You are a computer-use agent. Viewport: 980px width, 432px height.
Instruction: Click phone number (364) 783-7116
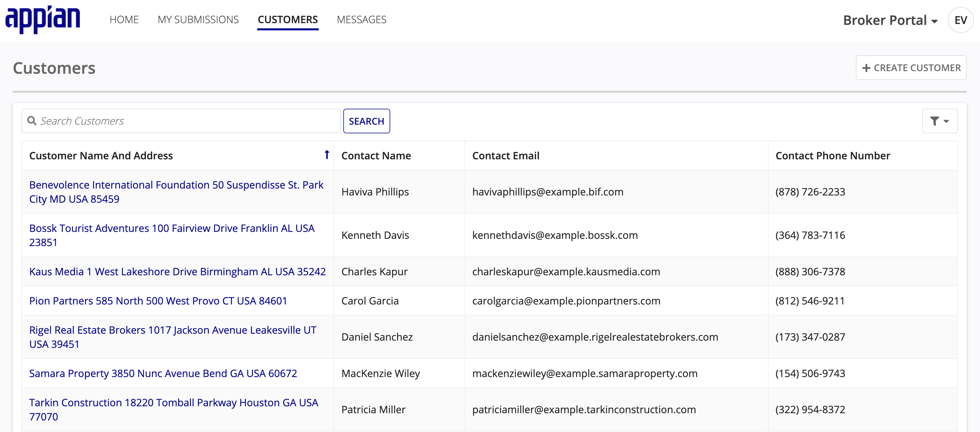coord(810,235)
